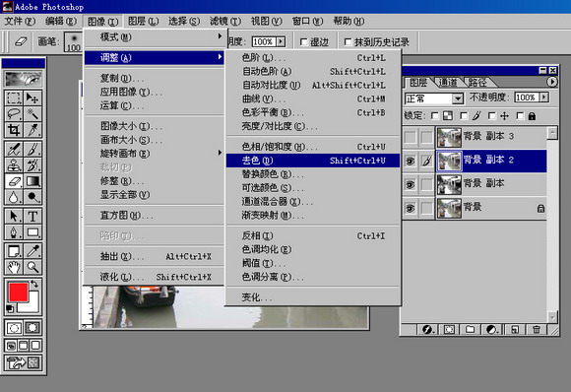Select the Blur (droplet) tool

coord(14,197)
